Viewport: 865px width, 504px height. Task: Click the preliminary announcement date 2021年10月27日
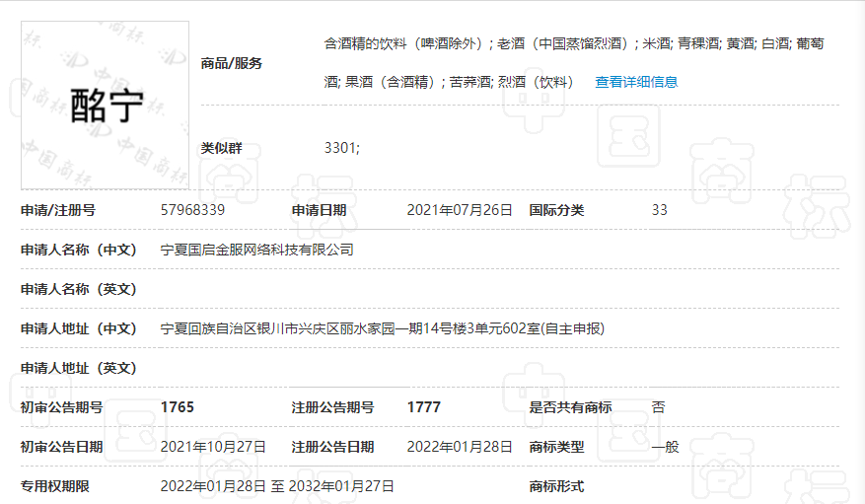point(213,447)
